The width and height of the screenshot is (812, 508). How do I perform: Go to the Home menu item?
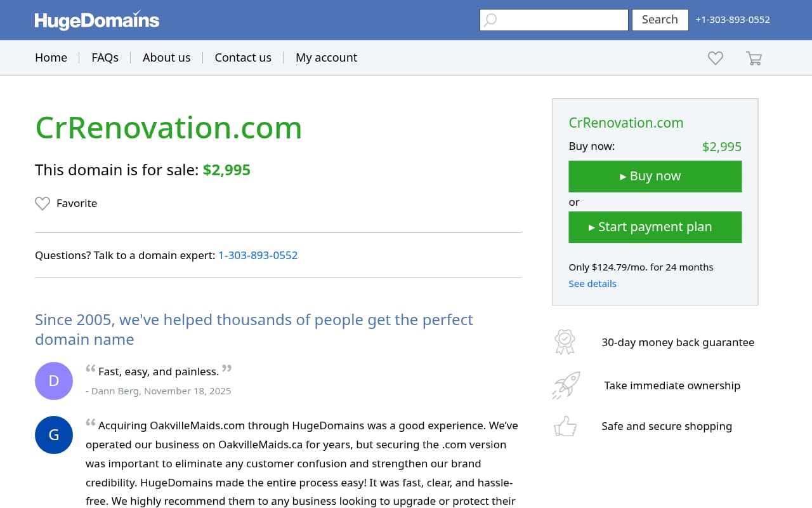point(51,58)
